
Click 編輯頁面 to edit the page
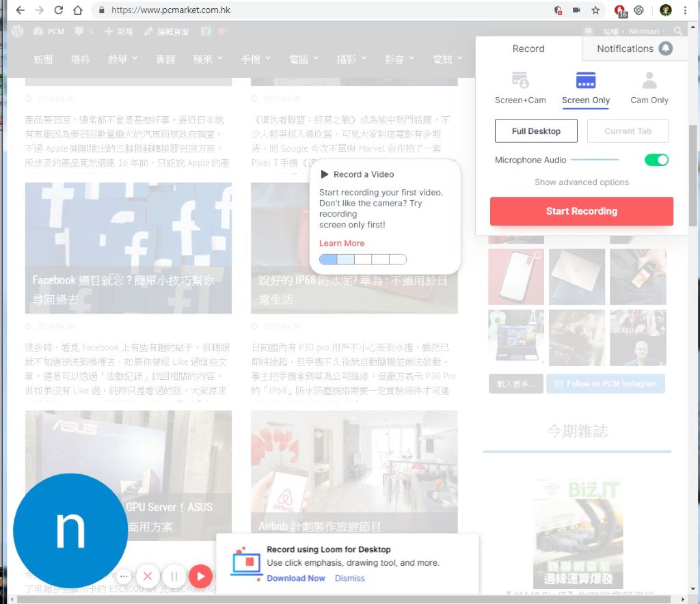tap(167, 31)
